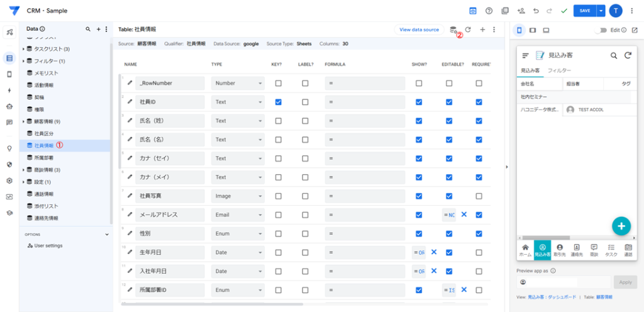Collapse the OPTIONS section chevron
The width and height of the screenshot is (644, 312).
[107, 235]
